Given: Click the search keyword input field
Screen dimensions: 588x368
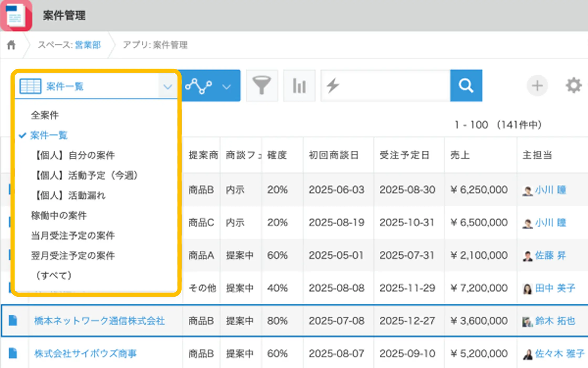Looking at the screenshot, I should [394, 85].
